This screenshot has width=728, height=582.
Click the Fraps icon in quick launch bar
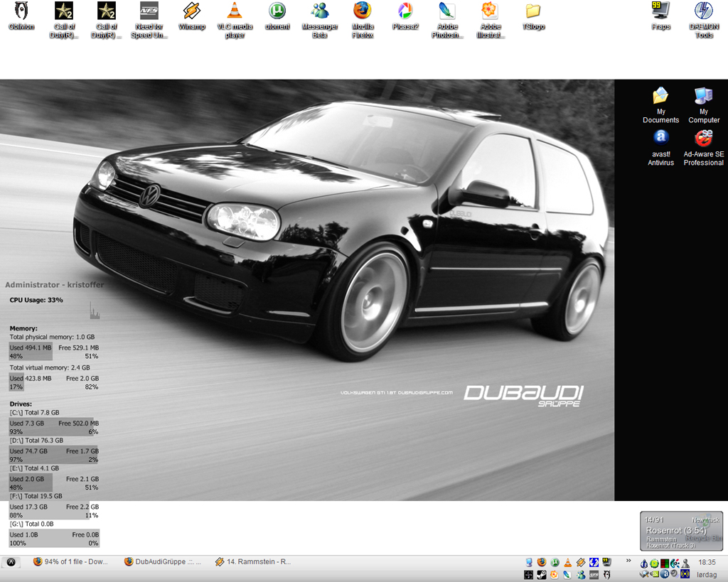point(607,562)
